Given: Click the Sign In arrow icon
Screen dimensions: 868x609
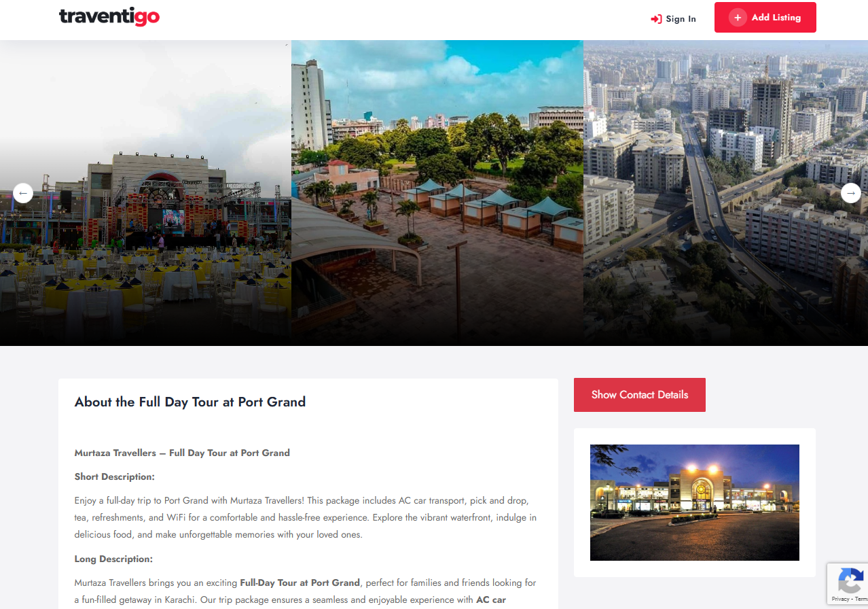Looking at the screenshot, I should pyautogui.click(x=656, y=19).
